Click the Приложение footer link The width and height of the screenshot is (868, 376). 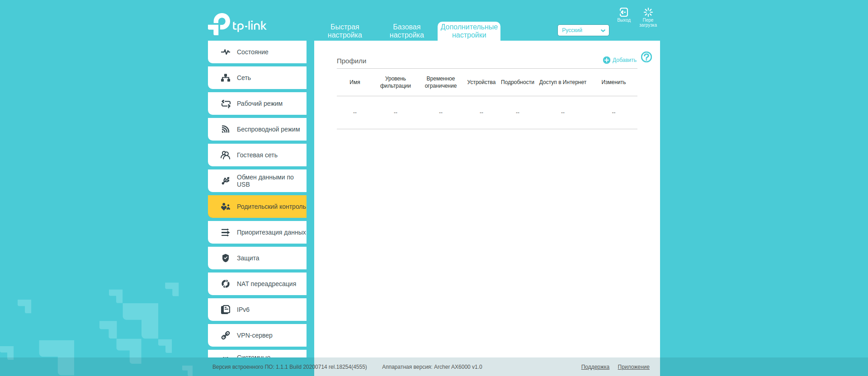tap(633, 367)
